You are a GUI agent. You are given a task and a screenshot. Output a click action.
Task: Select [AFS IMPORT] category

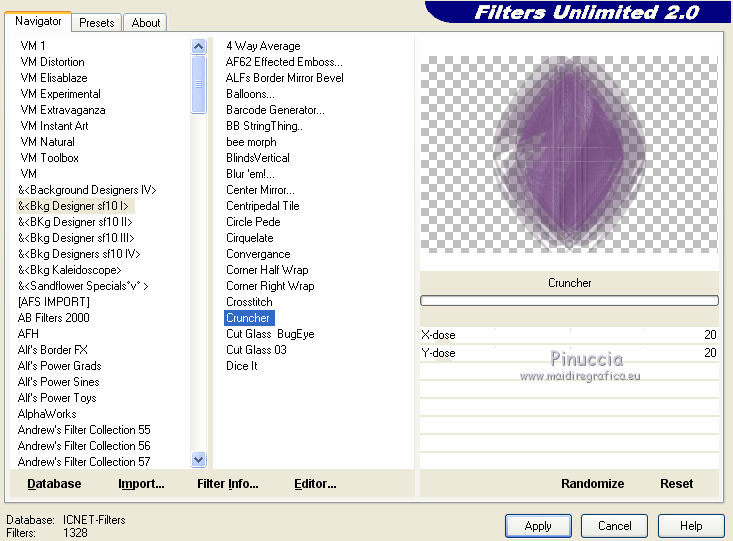click(54, 302)
